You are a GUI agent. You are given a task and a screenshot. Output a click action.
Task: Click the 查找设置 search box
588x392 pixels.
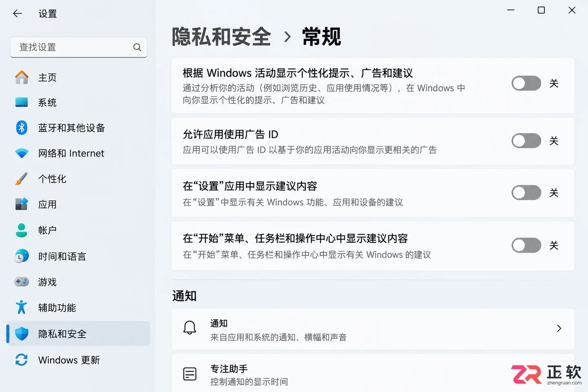tap(78, 47)
